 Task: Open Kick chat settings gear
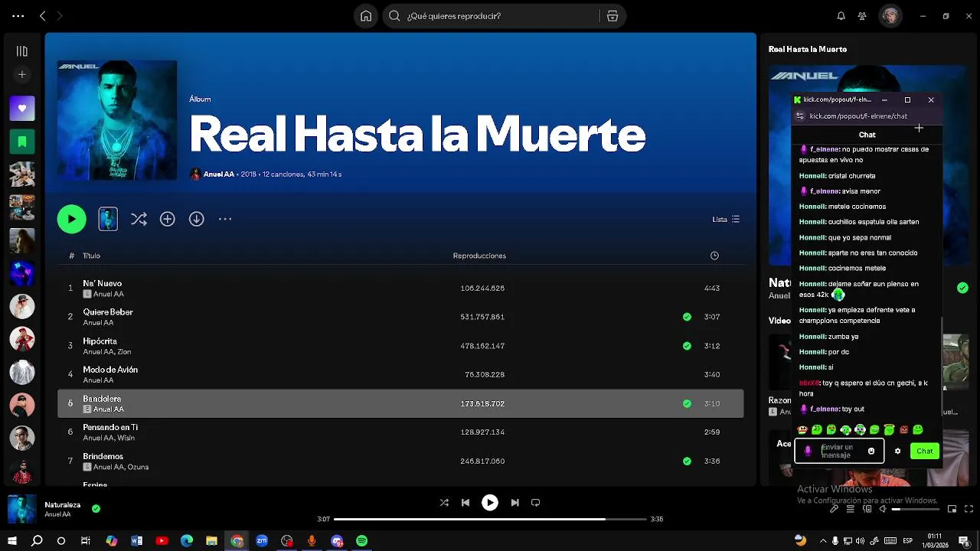tap(897, 452)
